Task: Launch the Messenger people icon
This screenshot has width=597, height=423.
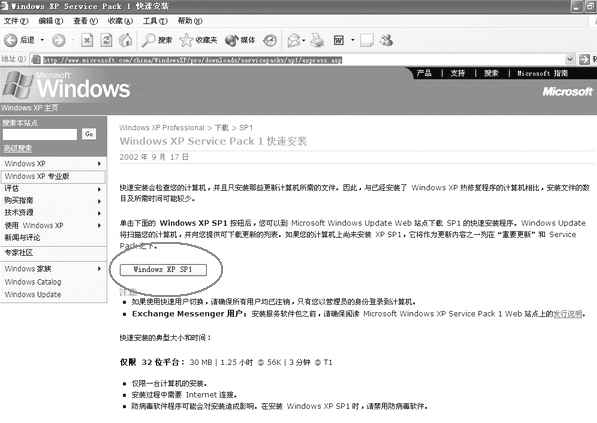Action: [386, 40]
